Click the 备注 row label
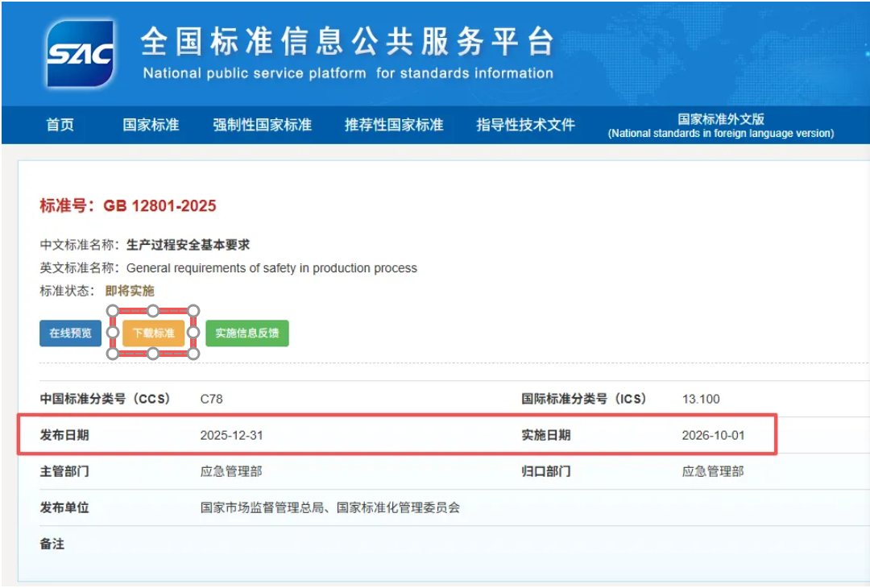This screenshot has height=588, width=870. click(52, 545)
